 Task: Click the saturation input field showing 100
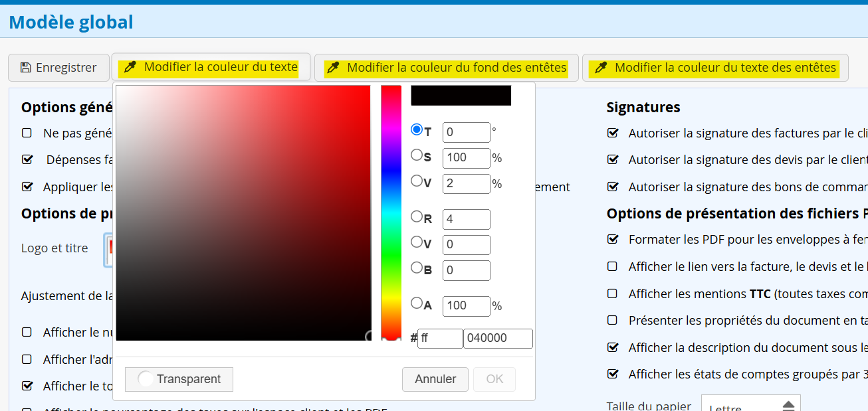(x=467, y=158)
